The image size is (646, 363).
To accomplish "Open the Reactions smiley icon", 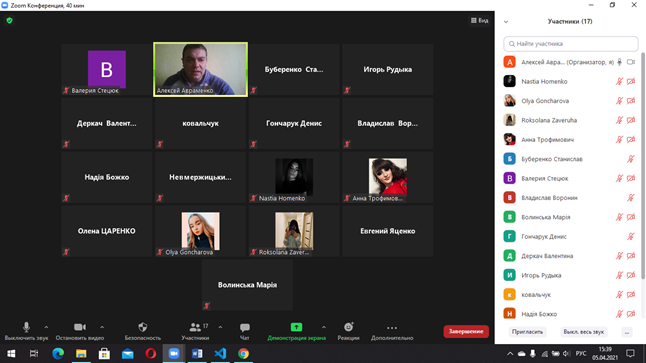I will tap(349, 327).
